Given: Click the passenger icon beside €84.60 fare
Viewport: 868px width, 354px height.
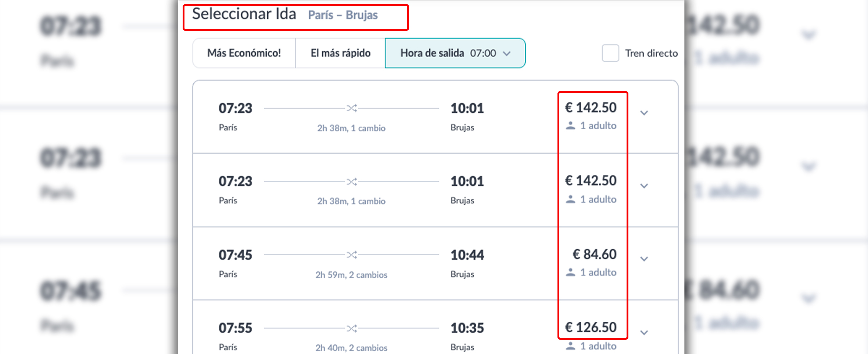Looking at the screenshot, I should 570,272.
